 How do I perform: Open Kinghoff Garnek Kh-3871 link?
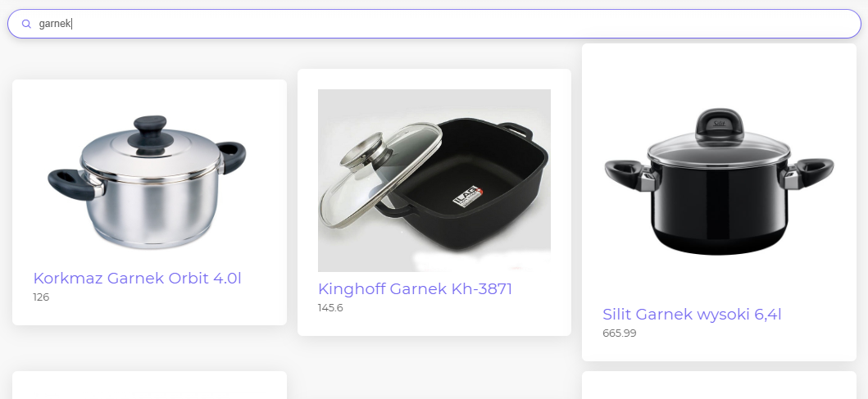click(x=415, y=288)
